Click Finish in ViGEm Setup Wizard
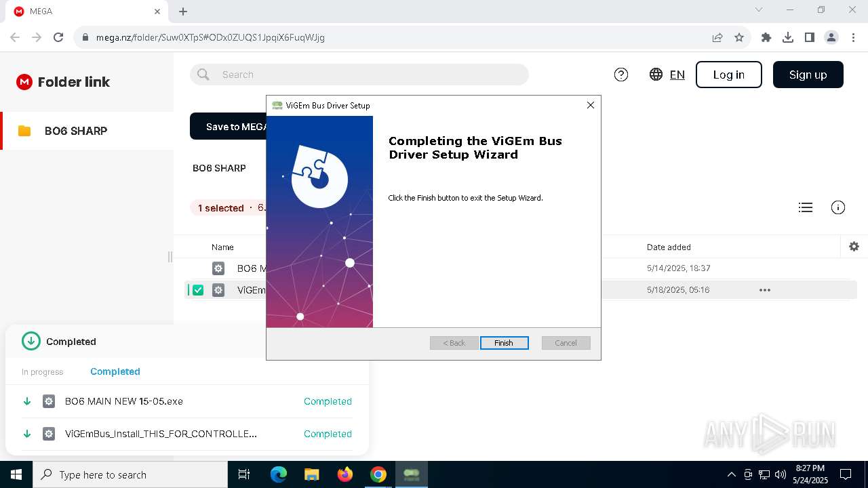 click(x=504, y=343)
